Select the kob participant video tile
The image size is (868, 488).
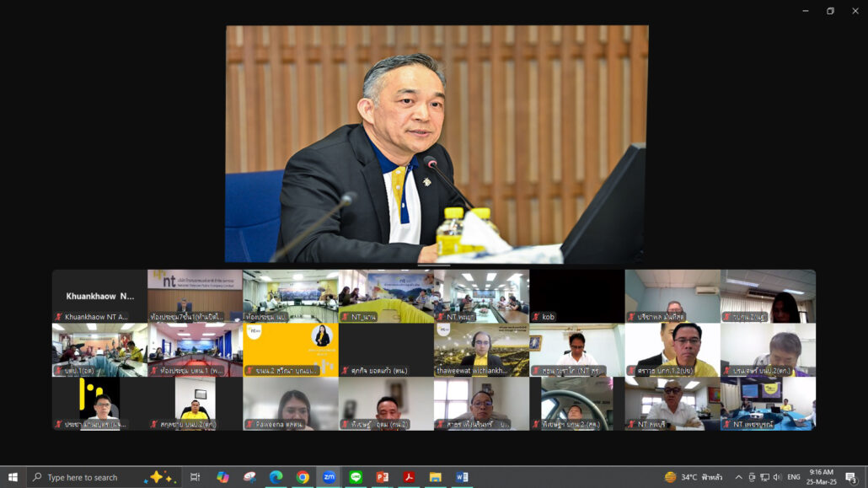click(x=576, y=296)
